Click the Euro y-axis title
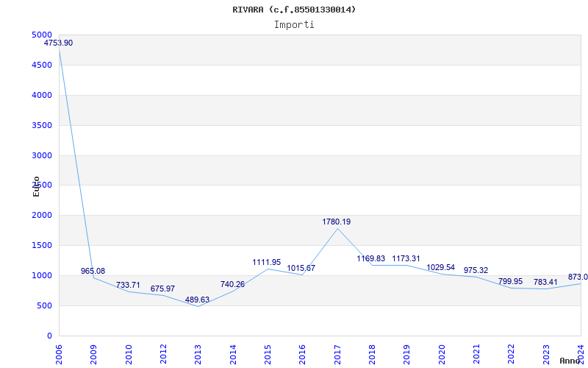The image size is (588, 368). [x=36, y=187]
